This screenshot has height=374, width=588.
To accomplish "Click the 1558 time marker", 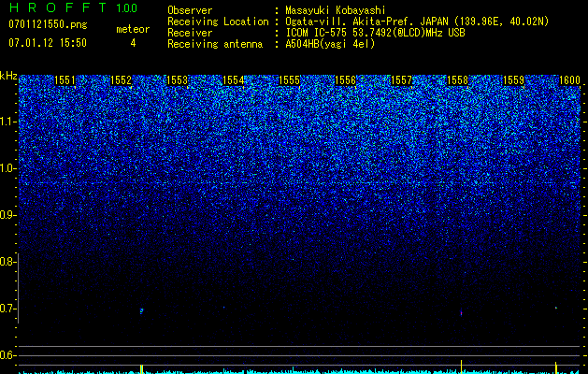I will coord(458,80).
